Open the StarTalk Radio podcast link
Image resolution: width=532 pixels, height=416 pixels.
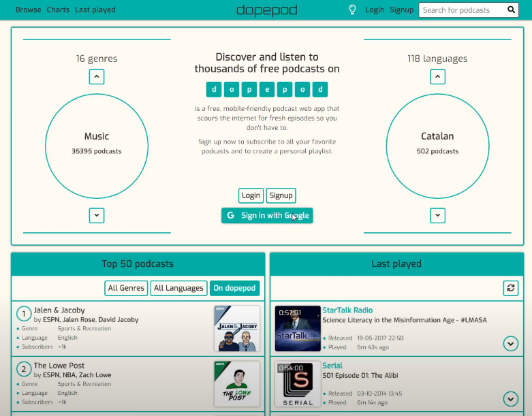347,310
